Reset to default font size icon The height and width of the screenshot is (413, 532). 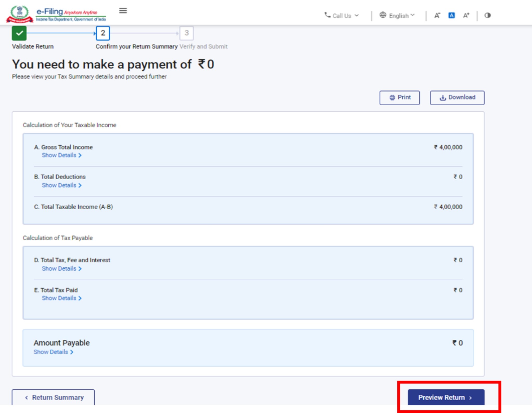click(x=451, y=16)
